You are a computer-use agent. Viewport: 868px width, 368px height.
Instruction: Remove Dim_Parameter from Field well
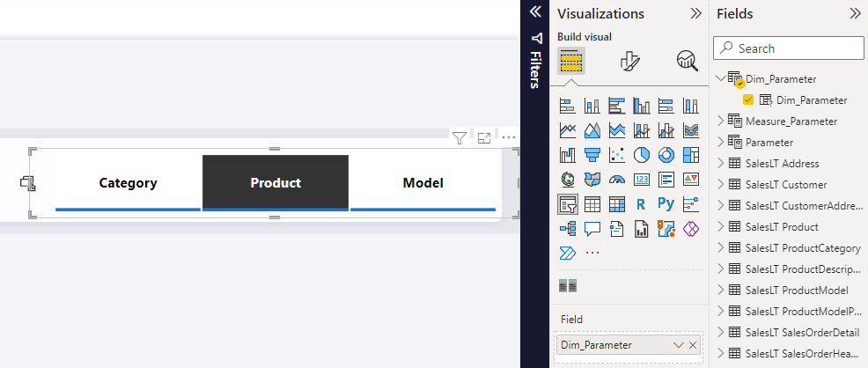click(x=693, y=345)
